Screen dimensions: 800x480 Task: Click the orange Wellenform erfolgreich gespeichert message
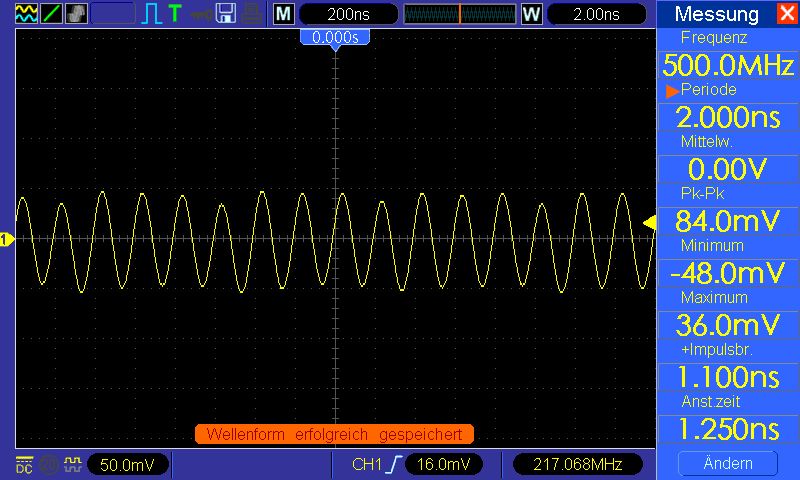(334, 434)
